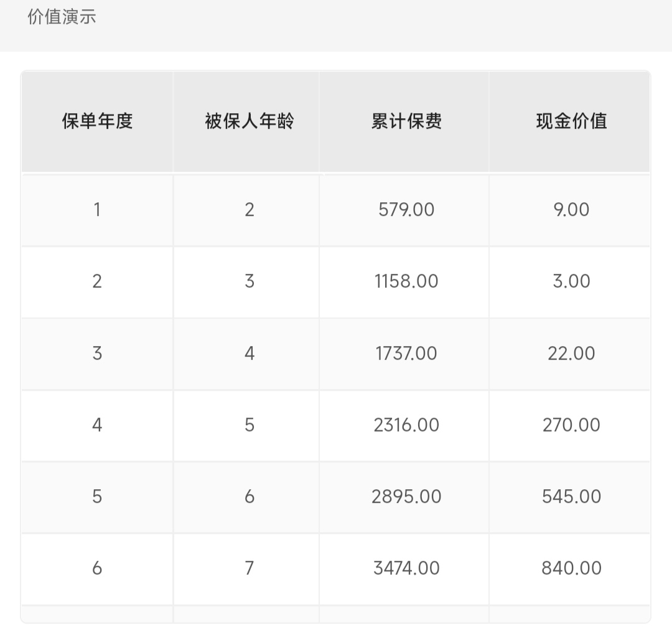Click the 现金价值 column header
Screen dimensions: 672x638
pos(571,121)
